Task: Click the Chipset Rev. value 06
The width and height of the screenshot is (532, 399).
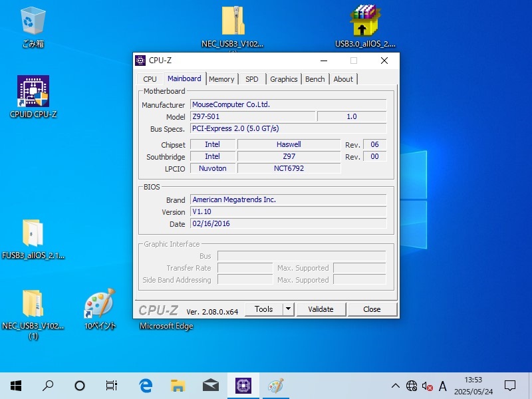Action: tap(374, 144)
